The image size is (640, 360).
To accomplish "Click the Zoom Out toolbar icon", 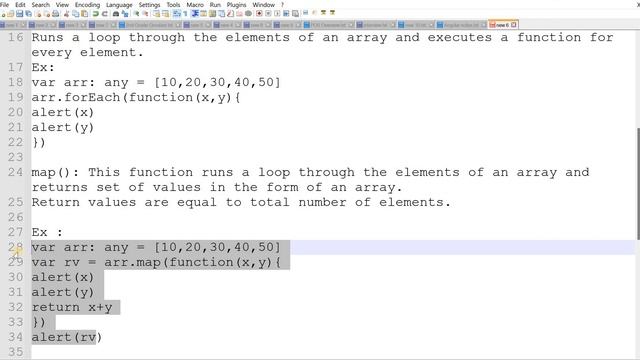I will pyautogui.click(x=145, y=13).
